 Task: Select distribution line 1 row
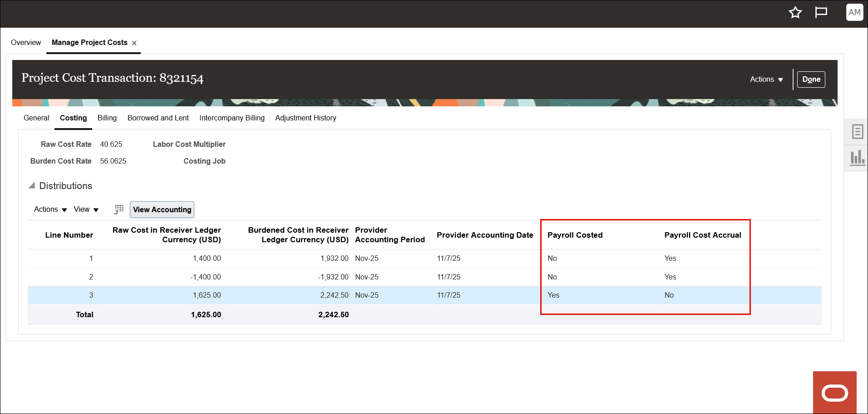(x=272, y=258)
